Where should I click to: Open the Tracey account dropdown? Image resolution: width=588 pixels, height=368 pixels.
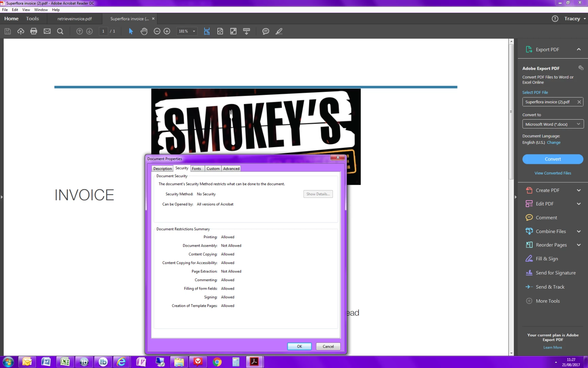coord(575,19)
